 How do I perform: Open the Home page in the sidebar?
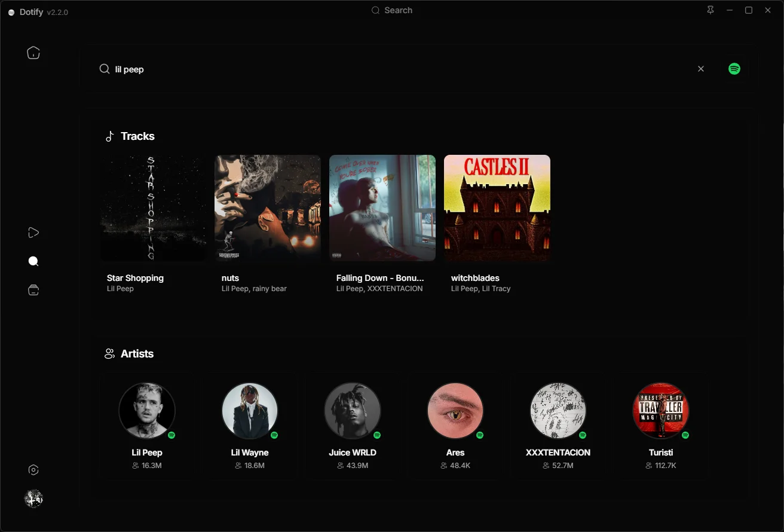pyautogui.click(x=33, y=53)
